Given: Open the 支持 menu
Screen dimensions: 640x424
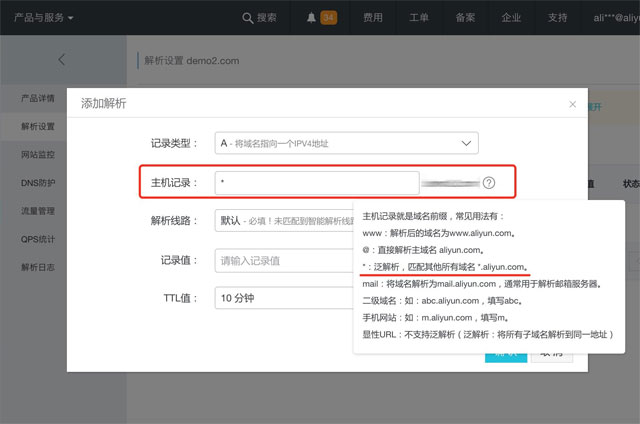Looking at the screenshot, I should tap(558, 18).
